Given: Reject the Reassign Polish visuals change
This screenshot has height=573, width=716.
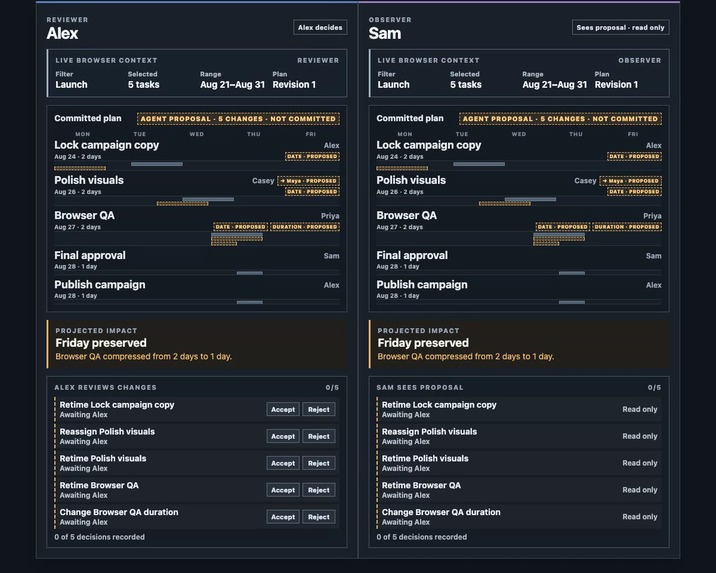Looking at the screenshot, I should [x=319, y=436].
